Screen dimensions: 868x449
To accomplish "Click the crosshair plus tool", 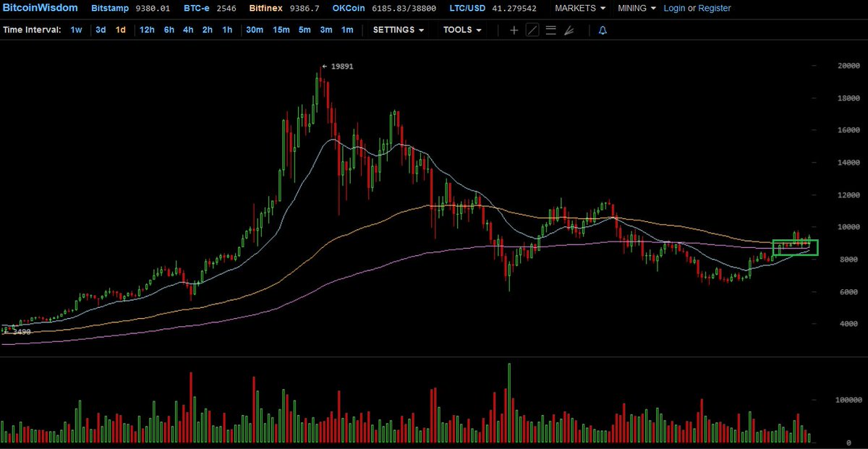I will 514,30.
